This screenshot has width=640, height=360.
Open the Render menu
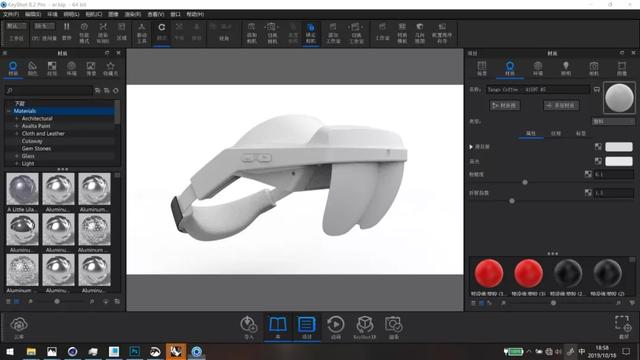pyautogui.click(x=133, y=14)
